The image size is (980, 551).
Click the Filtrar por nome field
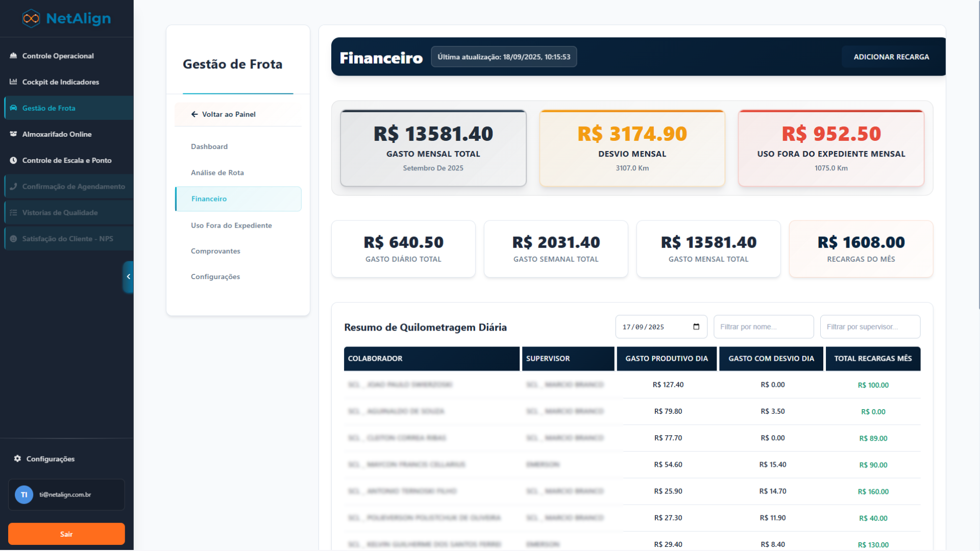(x=763, y=327)
